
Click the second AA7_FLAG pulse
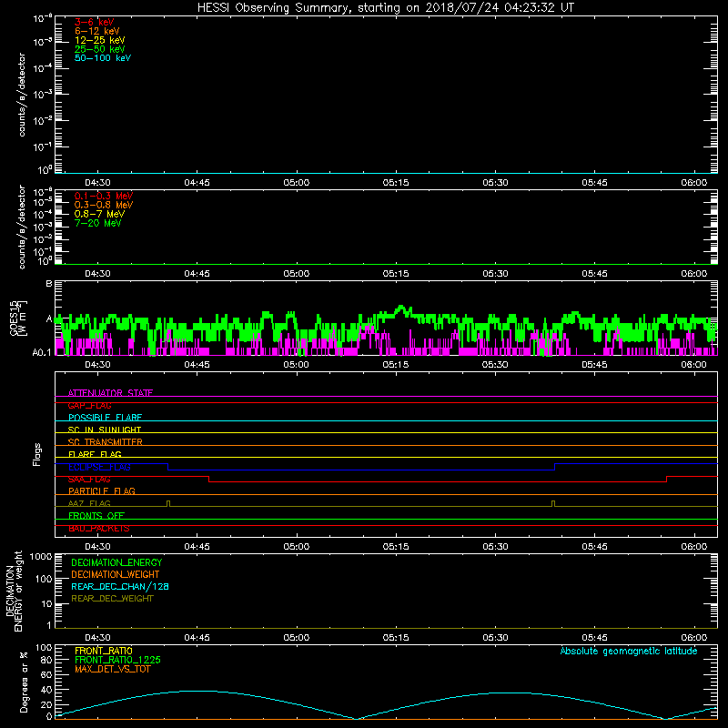pyautogui.click(x=553, y=504)
